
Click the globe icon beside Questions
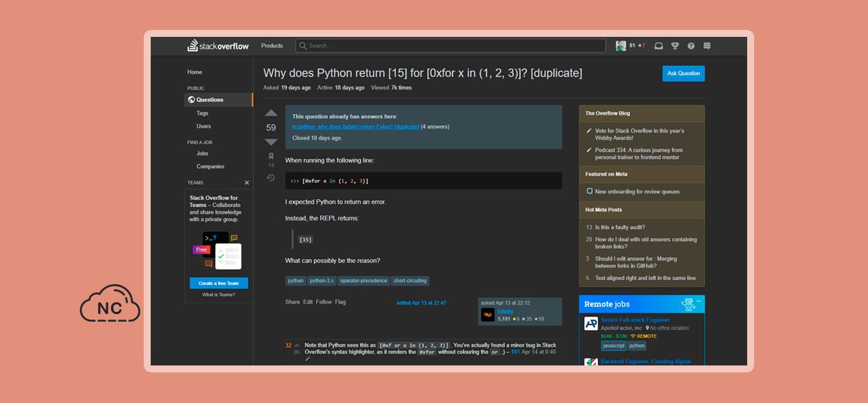coord(191,99)
